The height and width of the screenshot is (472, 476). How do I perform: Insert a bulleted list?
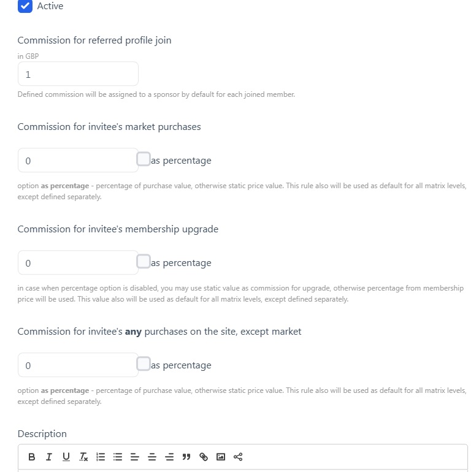click(118, 457)
